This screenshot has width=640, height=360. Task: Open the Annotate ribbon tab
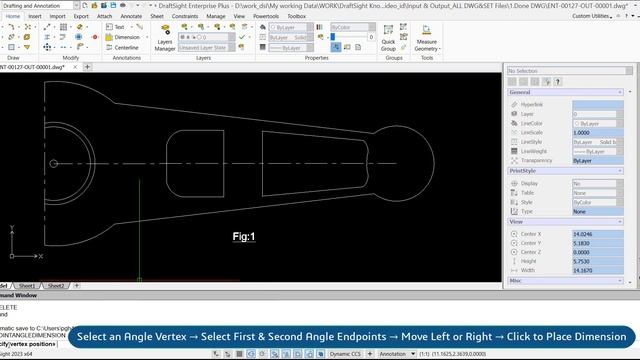coord(131,16)
